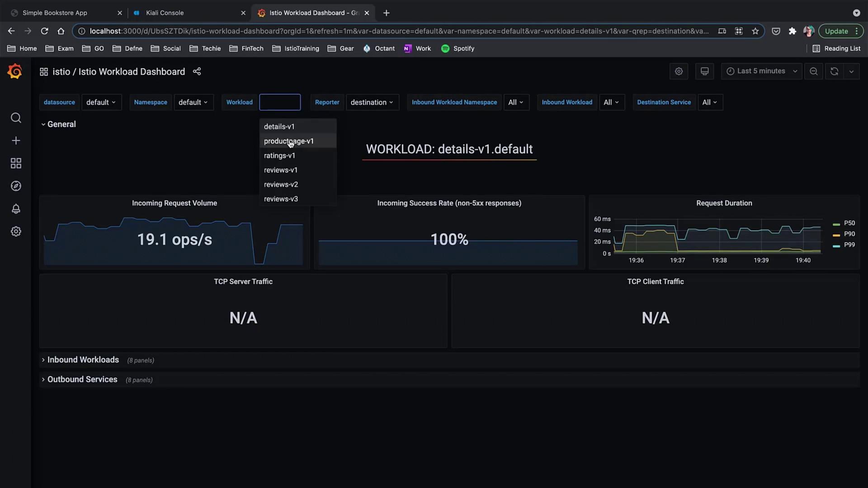Viewport: 868px width, 488px height.
Task: Click the Create plus icon in sidebar
Action: tap(16, 141)
